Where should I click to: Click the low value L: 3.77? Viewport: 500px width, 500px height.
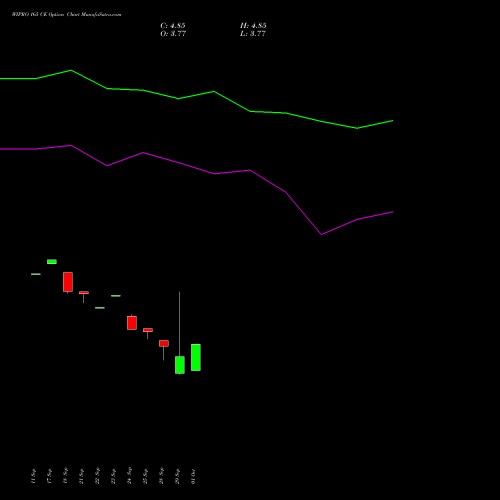253,34
